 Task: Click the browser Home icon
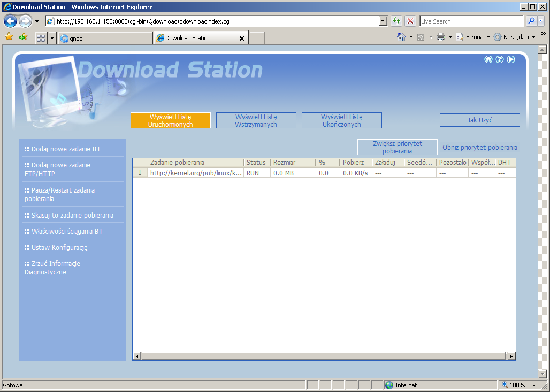coord(401,37)
